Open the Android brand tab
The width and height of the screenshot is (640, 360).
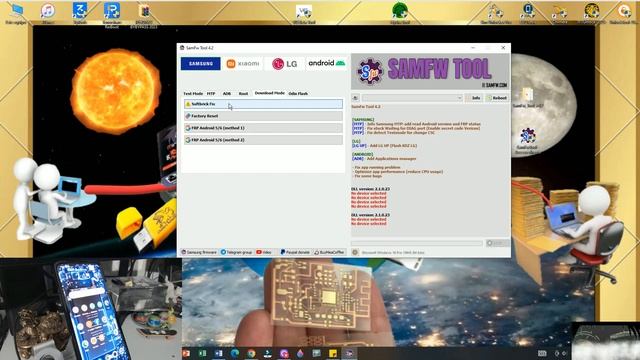(x=327, y=63)
